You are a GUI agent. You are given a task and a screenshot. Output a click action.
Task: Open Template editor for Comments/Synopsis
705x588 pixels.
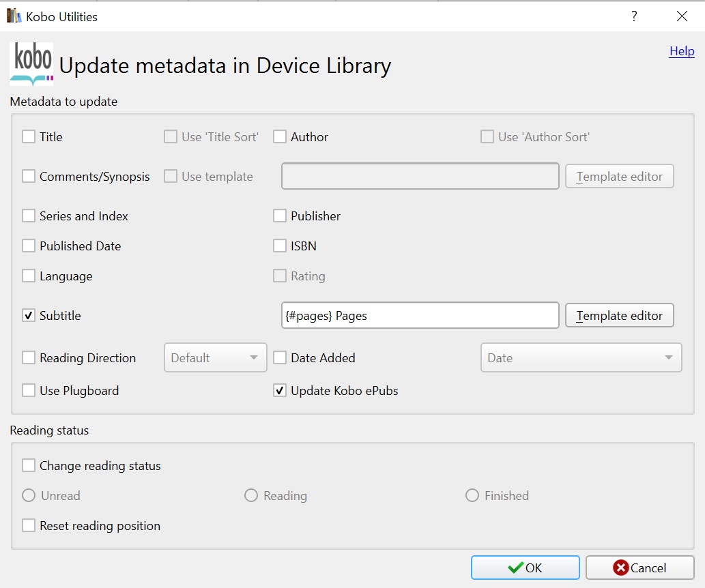pyautogui.click(x=619, y=176)
